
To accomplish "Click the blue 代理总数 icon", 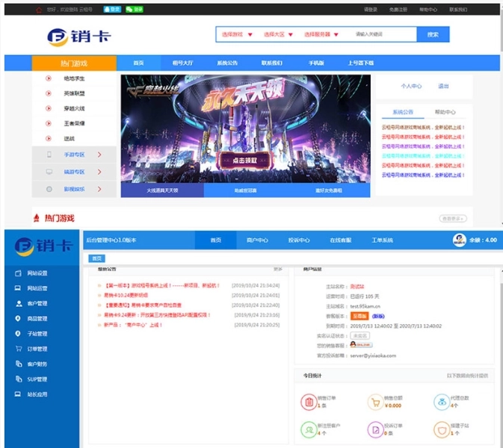I will (442, 402).
